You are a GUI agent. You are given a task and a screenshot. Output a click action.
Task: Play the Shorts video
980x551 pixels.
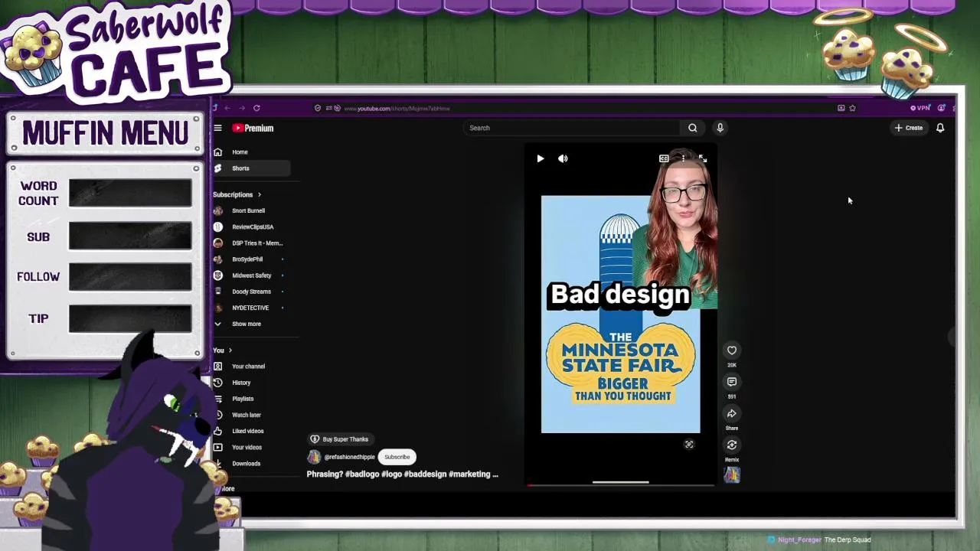540,158
